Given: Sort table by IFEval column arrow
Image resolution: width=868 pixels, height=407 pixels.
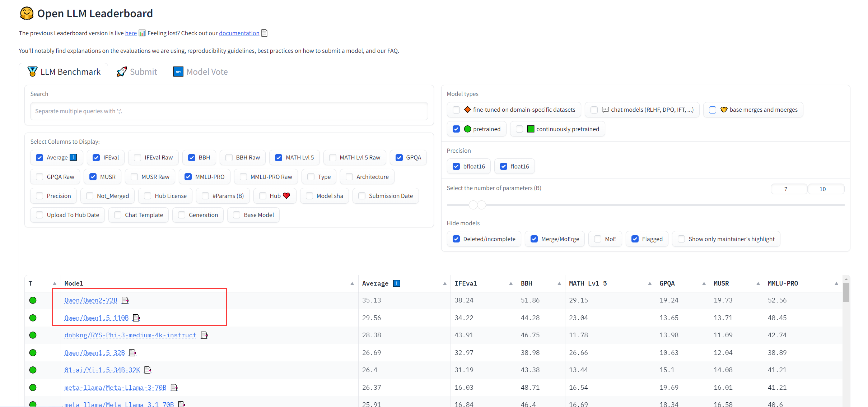Looking at the screenshot, I should tap(511, 283).
